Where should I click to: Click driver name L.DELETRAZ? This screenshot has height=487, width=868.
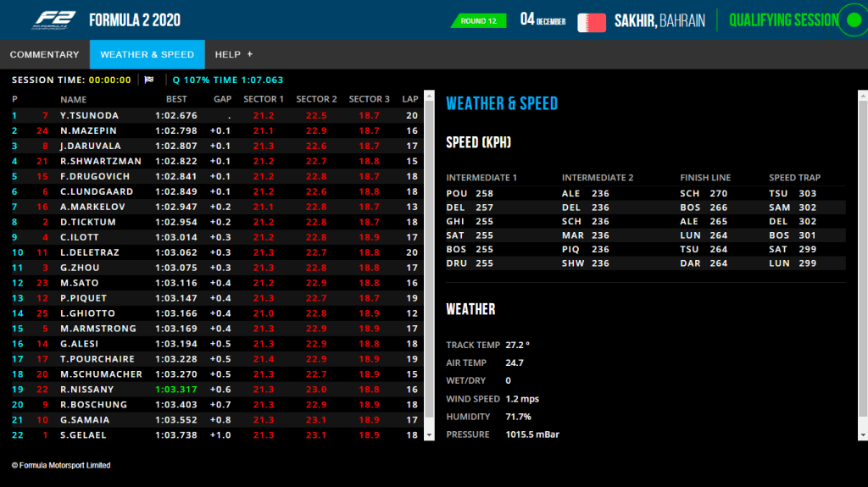[x=90, y=252]
